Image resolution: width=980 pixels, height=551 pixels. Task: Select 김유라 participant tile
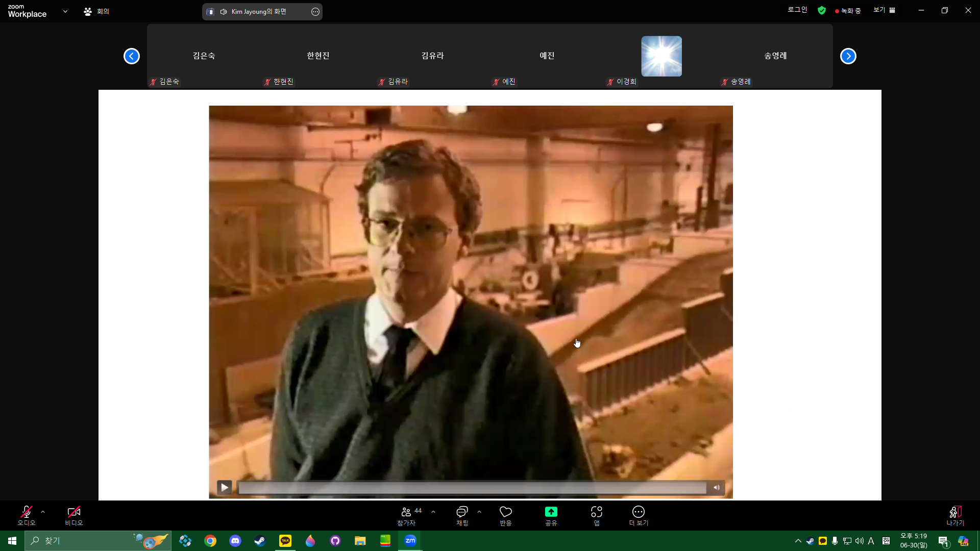click(433, 56)
